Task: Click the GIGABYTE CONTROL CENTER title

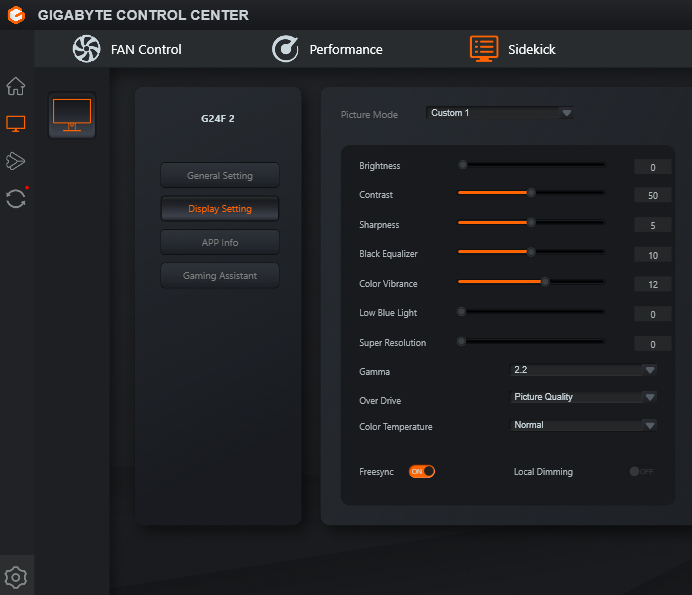Action: pos(143,15)
